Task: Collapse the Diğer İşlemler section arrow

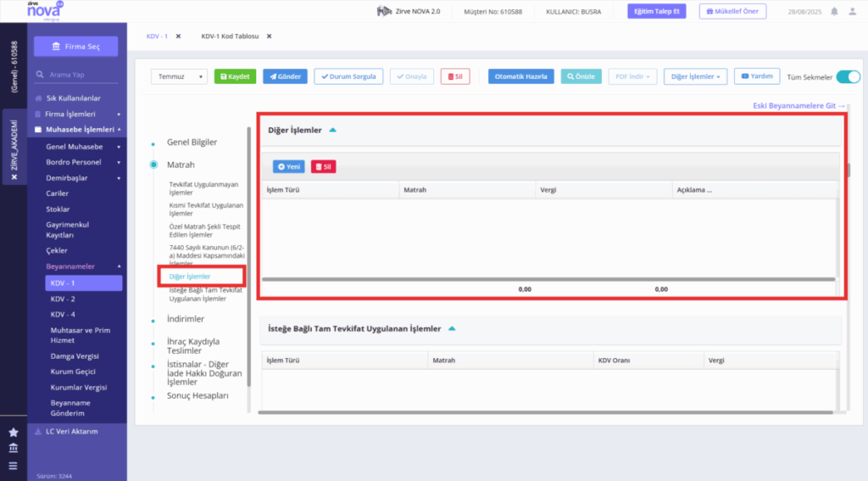Action: click(332, 131)
